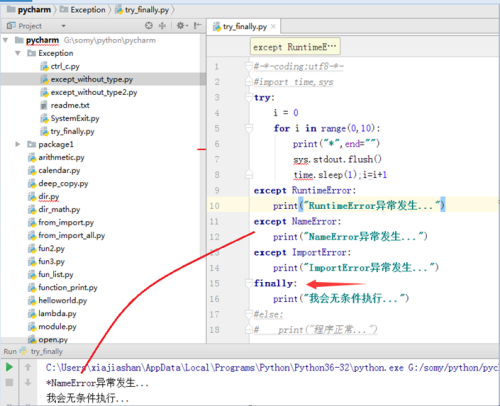Open the Project view dropdown
Screen dimensions: 500x406
tap(63, 26)
